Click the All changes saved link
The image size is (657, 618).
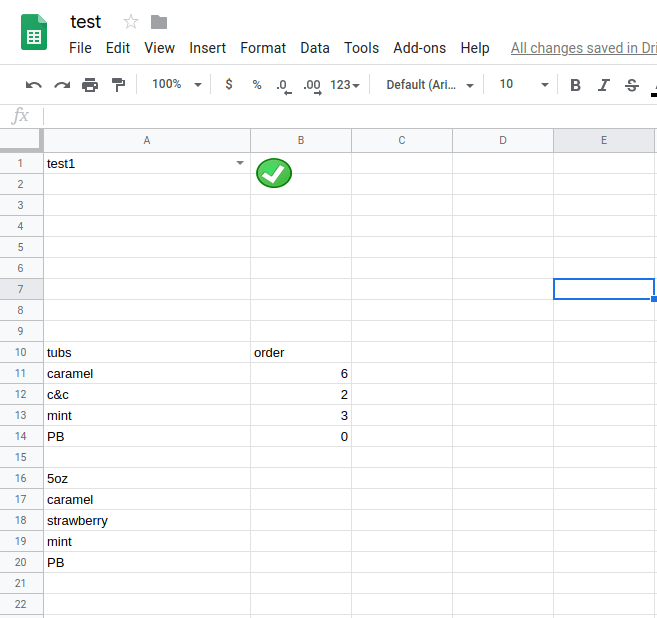tap(584, 48)
